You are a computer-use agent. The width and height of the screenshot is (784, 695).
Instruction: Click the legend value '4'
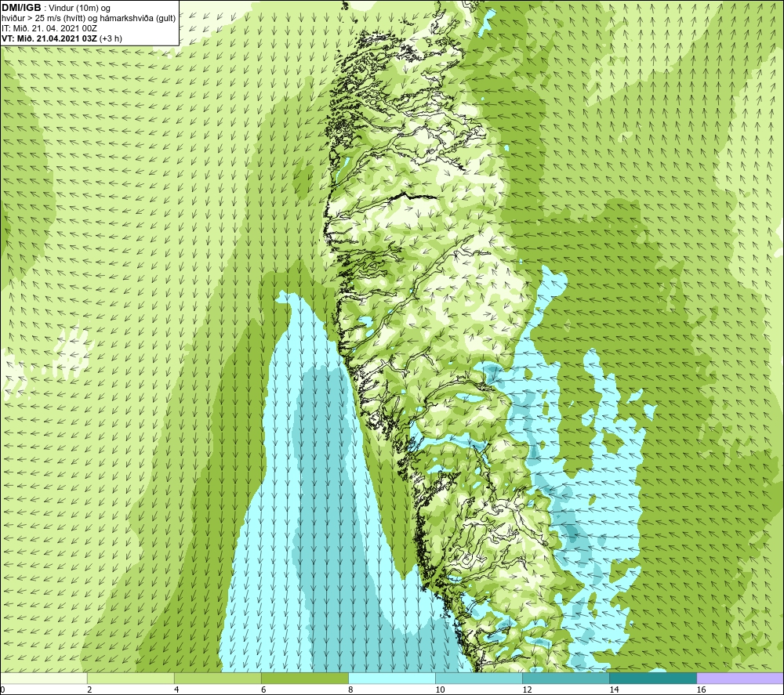click(176, 690)
